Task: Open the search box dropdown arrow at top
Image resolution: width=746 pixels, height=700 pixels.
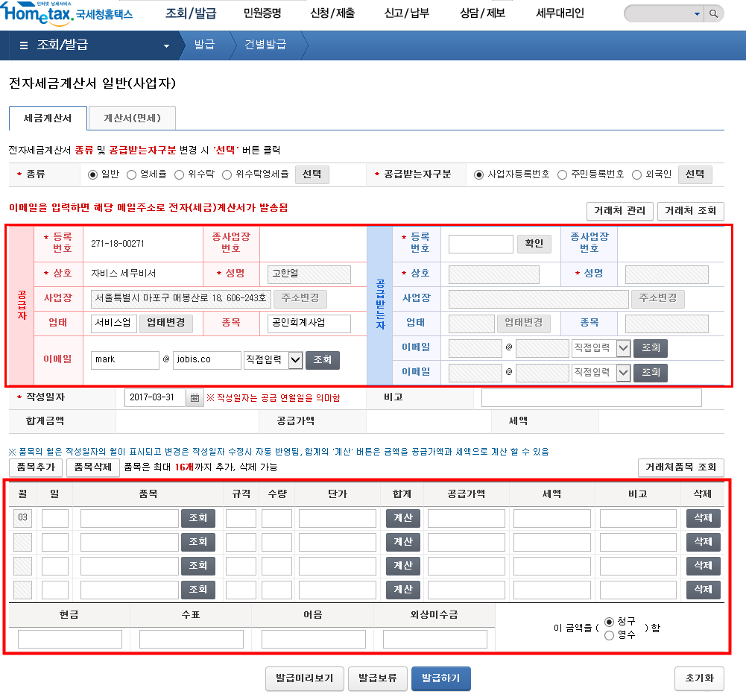Action: tap(697, 14)
